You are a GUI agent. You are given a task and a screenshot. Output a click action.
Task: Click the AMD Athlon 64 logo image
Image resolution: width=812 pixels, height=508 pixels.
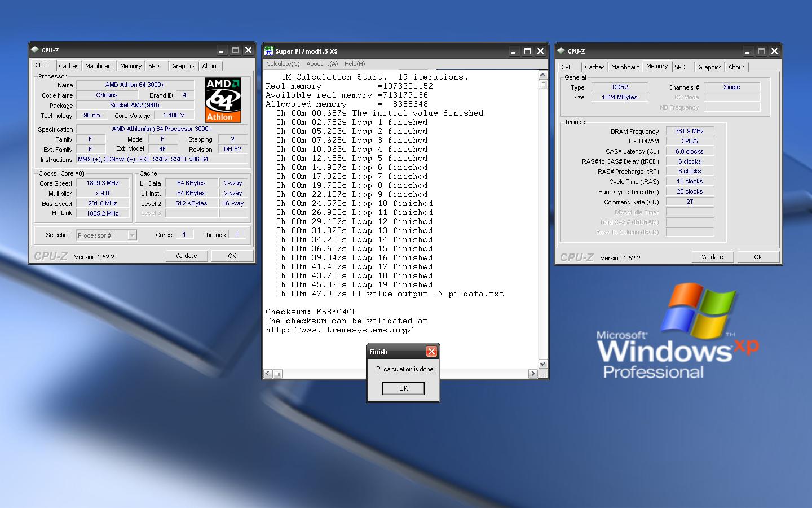click(x=223, y=100)
